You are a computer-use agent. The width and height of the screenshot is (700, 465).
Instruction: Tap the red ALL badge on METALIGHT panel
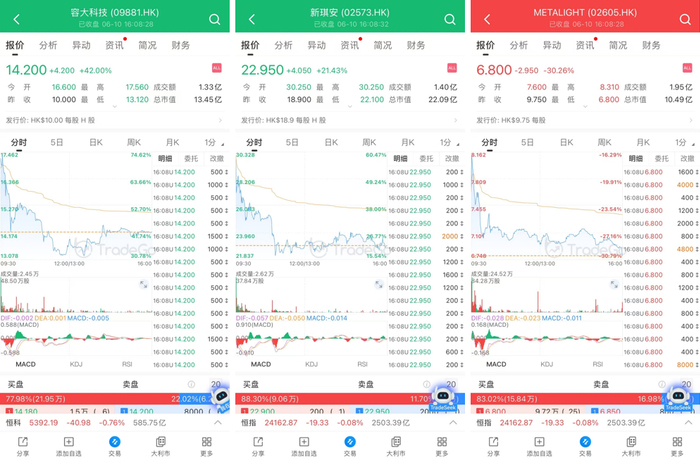click(x=687, y=68)
